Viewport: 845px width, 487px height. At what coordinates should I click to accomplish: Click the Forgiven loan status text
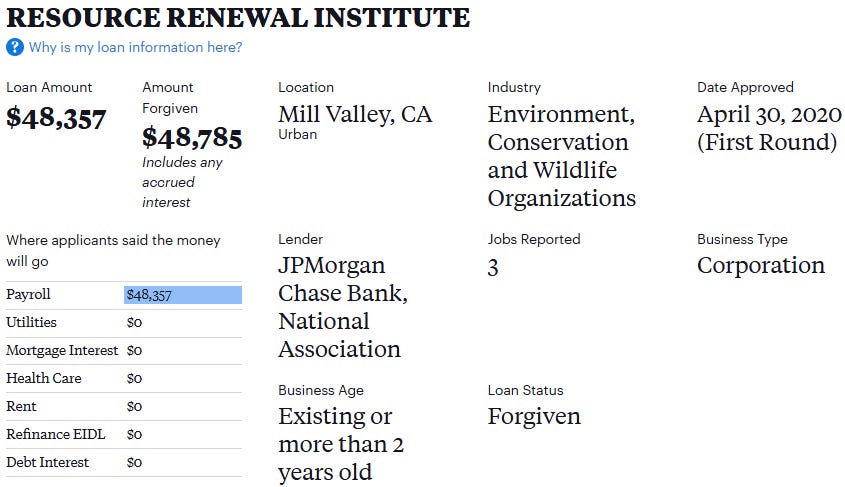(x=534, y=416)
